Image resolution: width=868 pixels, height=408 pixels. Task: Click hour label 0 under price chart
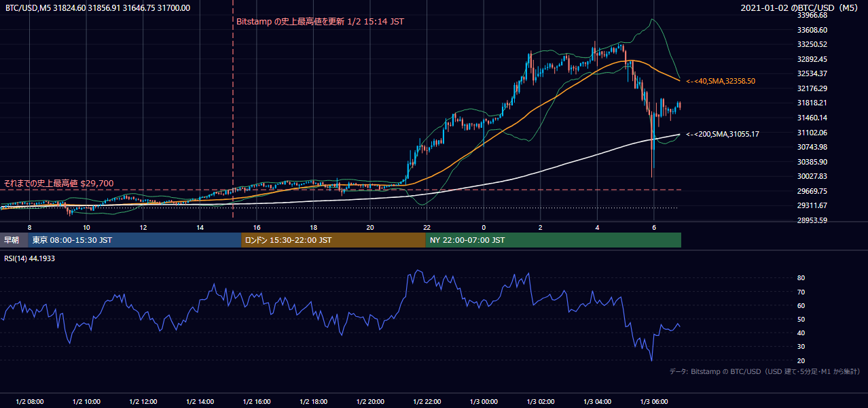(484, 227)
